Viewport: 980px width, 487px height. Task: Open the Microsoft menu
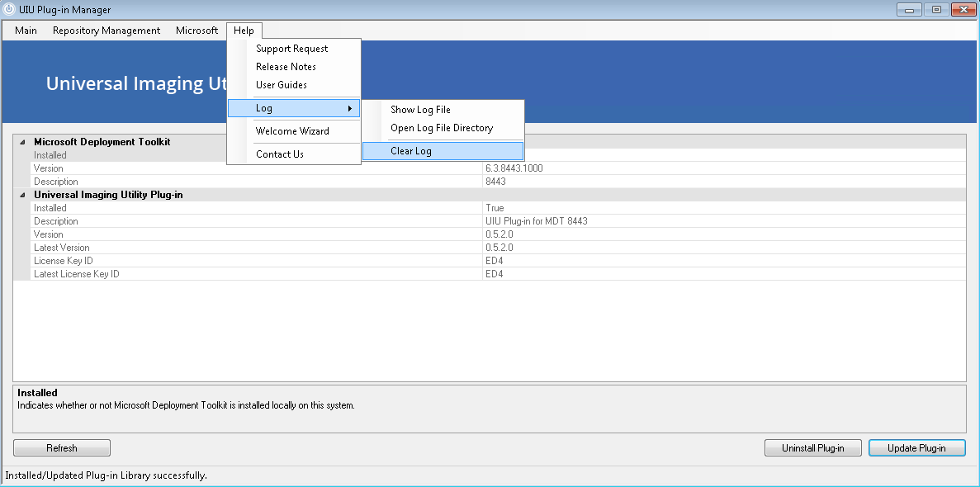[196, 30]
